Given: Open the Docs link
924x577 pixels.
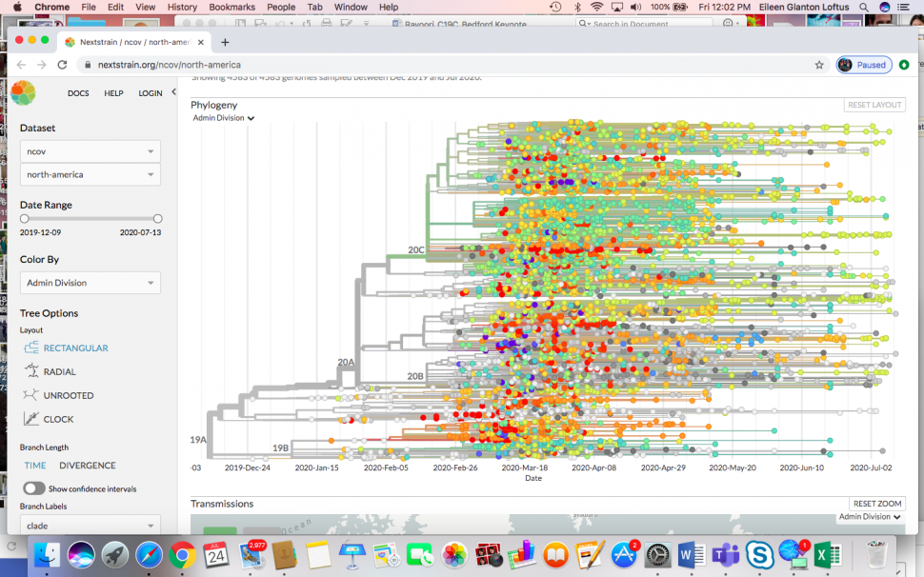Looking at the screenshot, I should [78, 93].
